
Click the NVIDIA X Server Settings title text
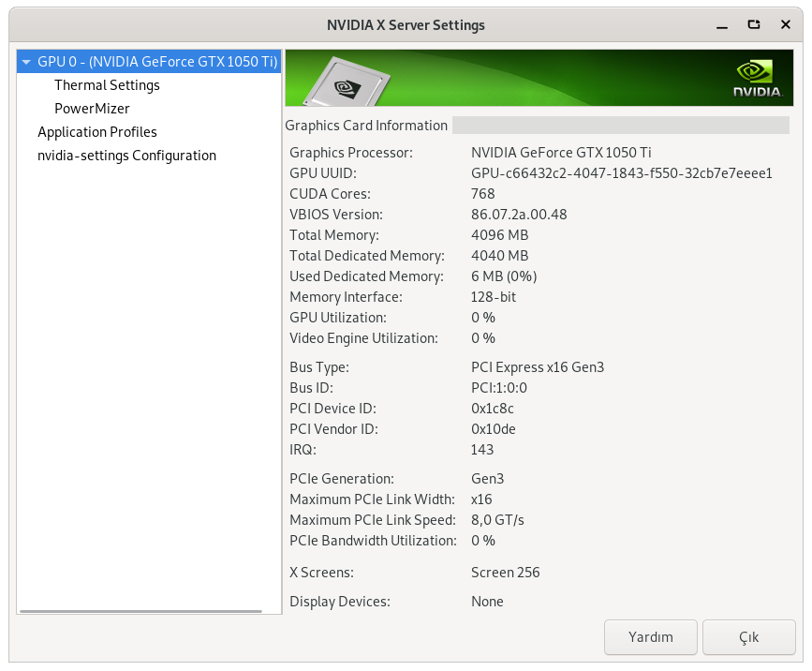(x=406, y=25)
